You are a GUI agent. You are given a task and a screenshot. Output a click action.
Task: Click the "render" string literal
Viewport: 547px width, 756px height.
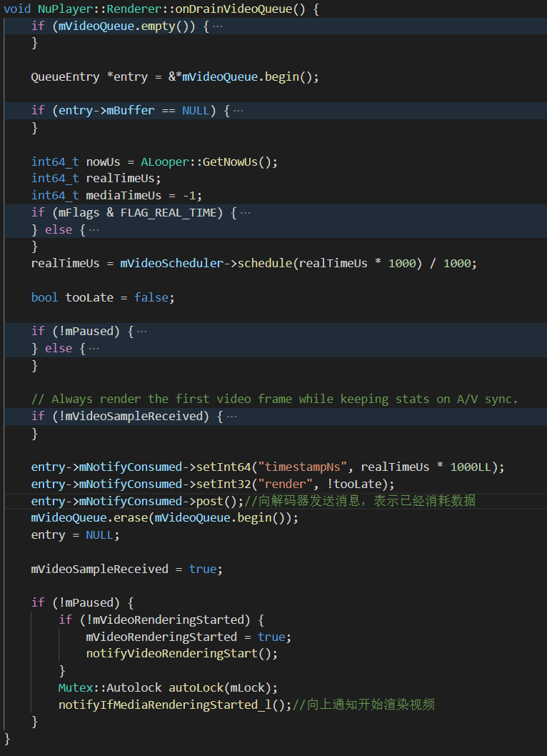tap(286, 484)
